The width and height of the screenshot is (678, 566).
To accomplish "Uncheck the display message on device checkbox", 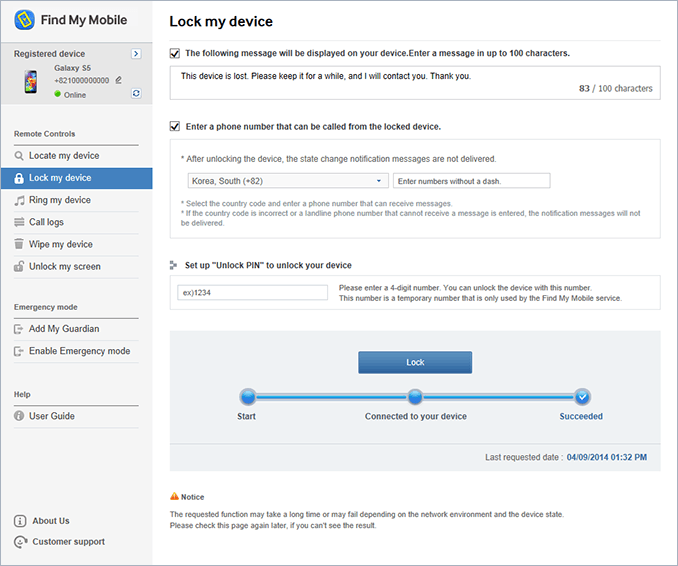I will coord(175,53).
